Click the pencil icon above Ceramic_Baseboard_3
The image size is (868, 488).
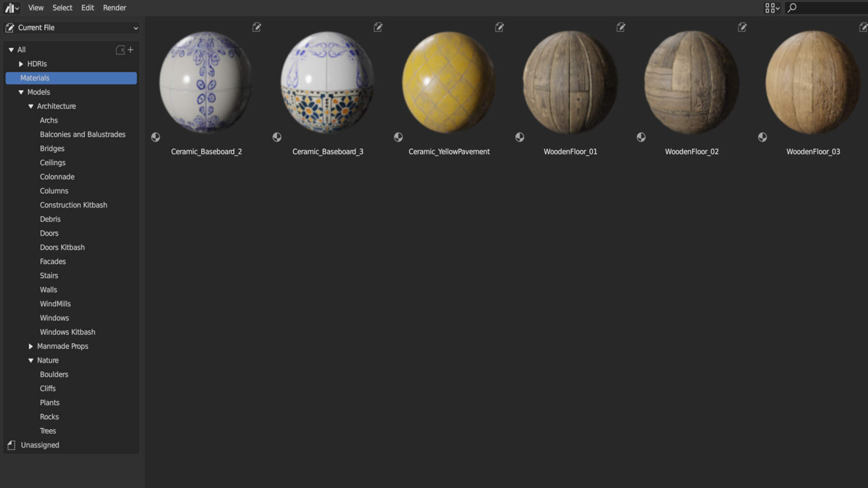click(378, 27)
